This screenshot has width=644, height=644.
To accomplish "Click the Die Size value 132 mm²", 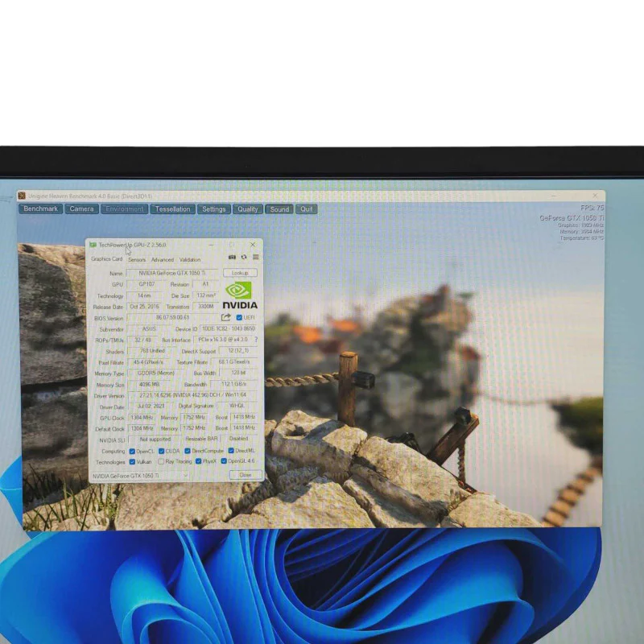I will tap(206, 295).
